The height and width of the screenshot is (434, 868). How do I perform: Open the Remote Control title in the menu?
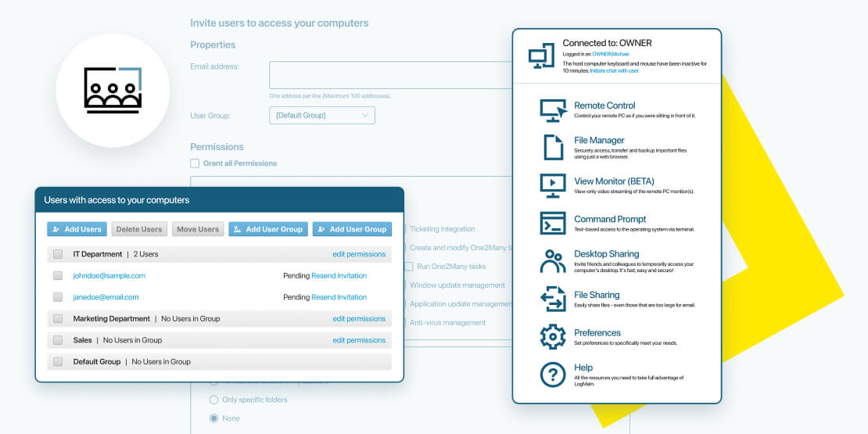(604, 106)
